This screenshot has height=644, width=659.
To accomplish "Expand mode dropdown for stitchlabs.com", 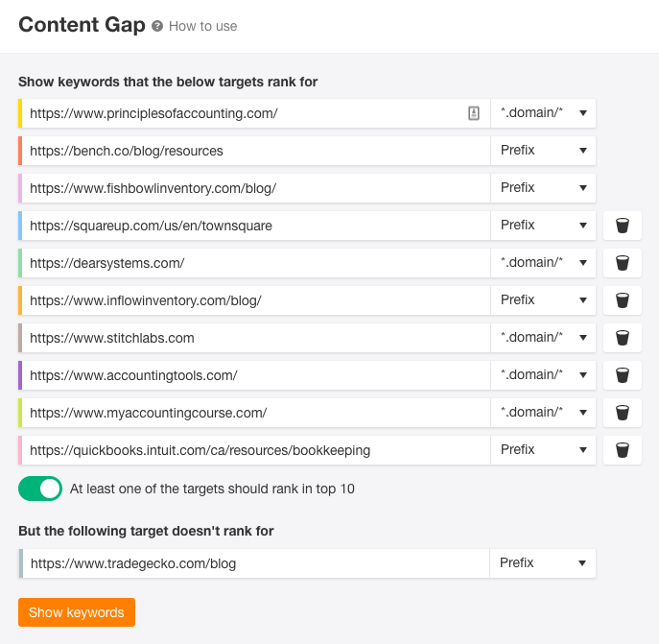I will tap(543, 338).
